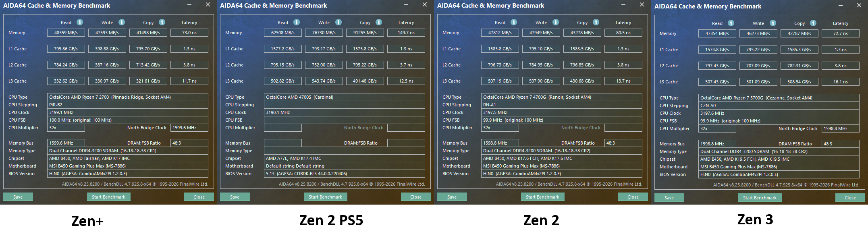Save results in the Zen 3 window

tap(669, 198)
